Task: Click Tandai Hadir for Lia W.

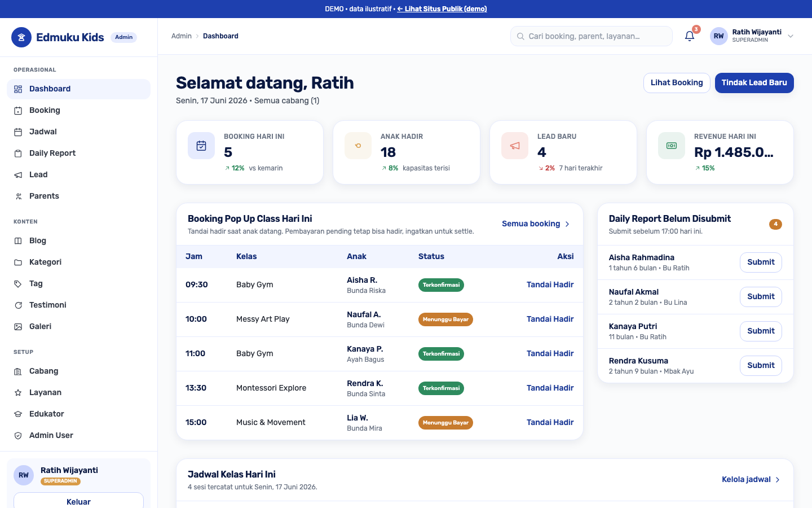Action: tap(550, 423)
